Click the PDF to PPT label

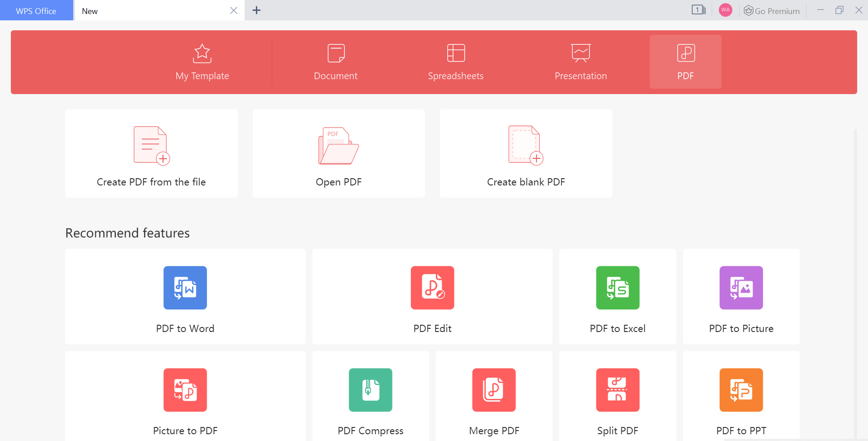click(741, 431)
